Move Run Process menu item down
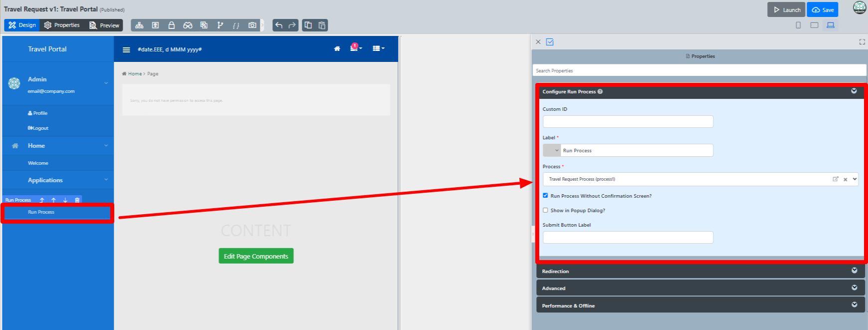Viewport: 868px width, 330px height. pos(65,200)
